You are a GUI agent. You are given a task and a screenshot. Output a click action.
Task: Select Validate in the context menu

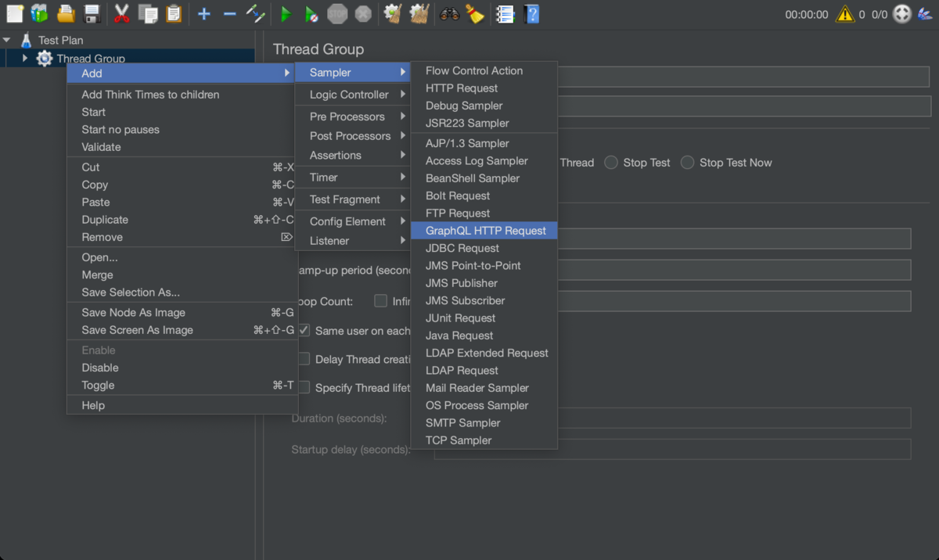pos(181,147)
